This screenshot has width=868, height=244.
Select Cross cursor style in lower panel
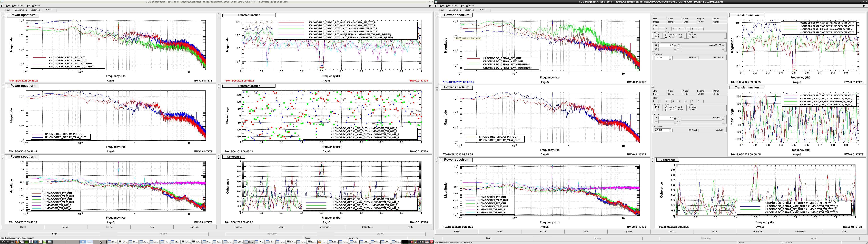click(666, 110)
